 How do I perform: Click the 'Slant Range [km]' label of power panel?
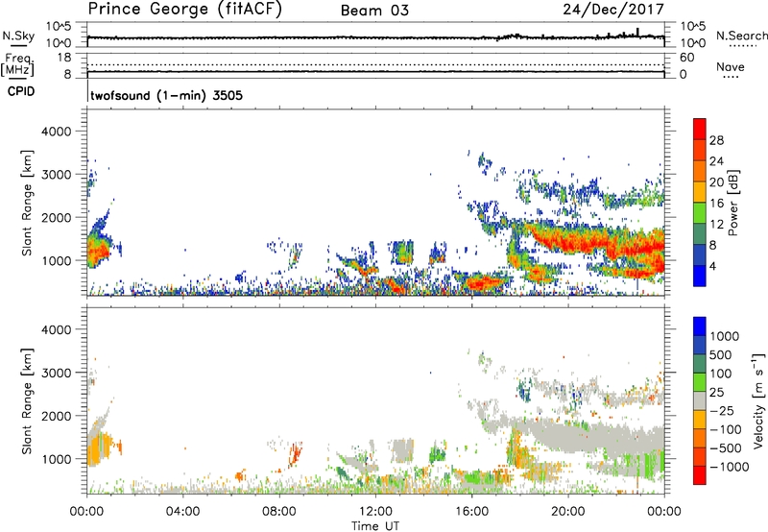coord(27,203)
